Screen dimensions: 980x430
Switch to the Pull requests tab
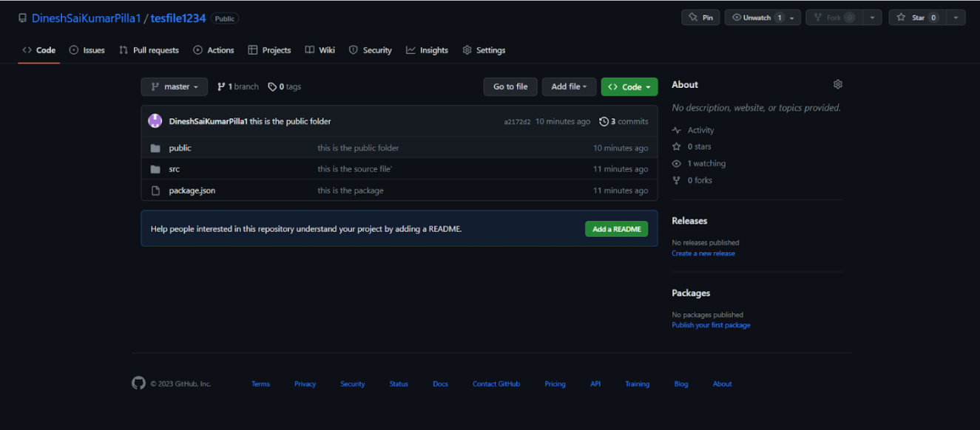[x=149, y=50]
